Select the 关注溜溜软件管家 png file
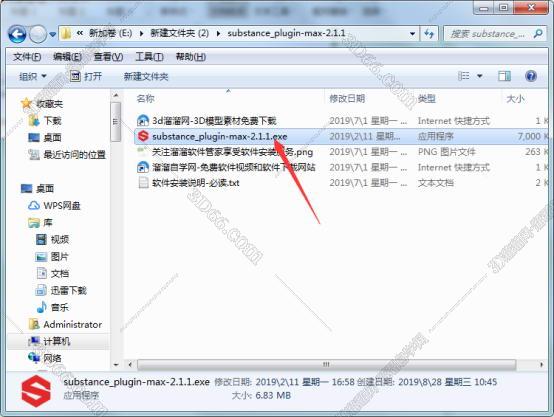 232,152
